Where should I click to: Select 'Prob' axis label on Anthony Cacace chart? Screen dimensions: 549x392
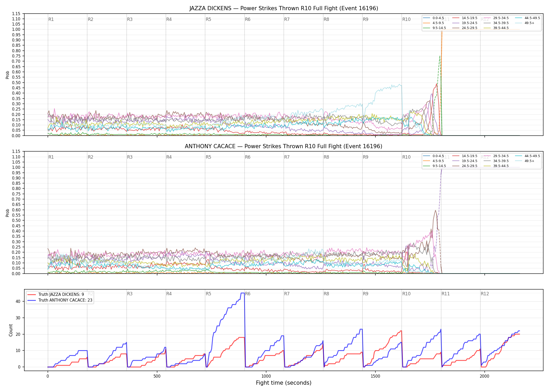click(8, 213)
